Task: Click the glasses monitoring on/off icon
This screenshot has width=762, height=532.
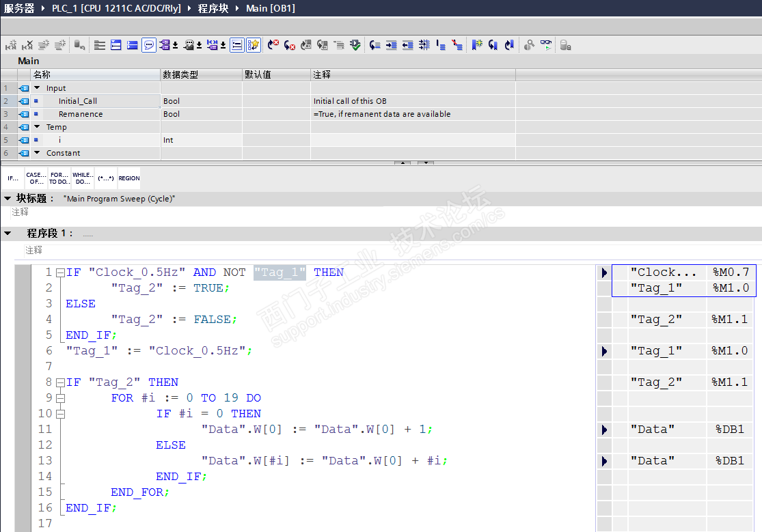Action: pyautogui.click(x=545, y=45)
